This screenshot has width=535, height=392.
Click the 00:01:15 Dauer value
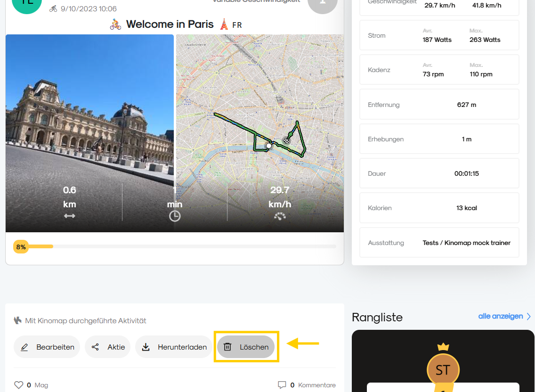[466, 173]
